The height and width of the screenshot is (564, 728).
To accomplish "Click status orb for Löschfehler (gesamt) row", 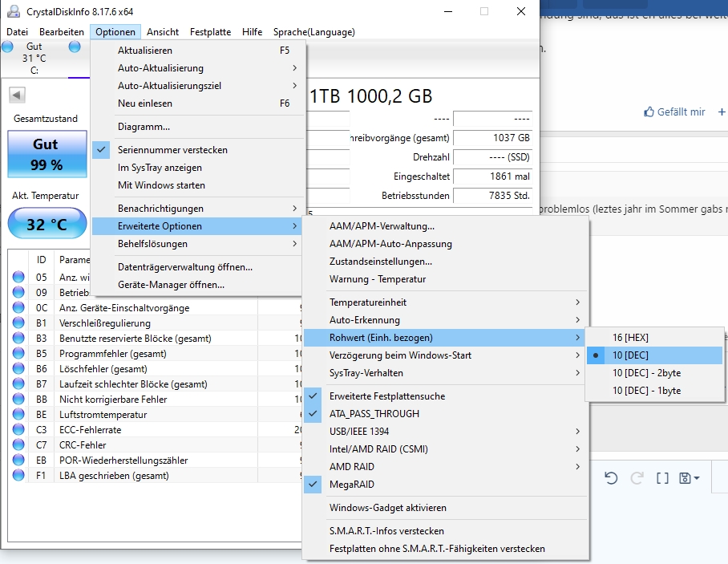I will pyautogui.click(x=18, y=369).
